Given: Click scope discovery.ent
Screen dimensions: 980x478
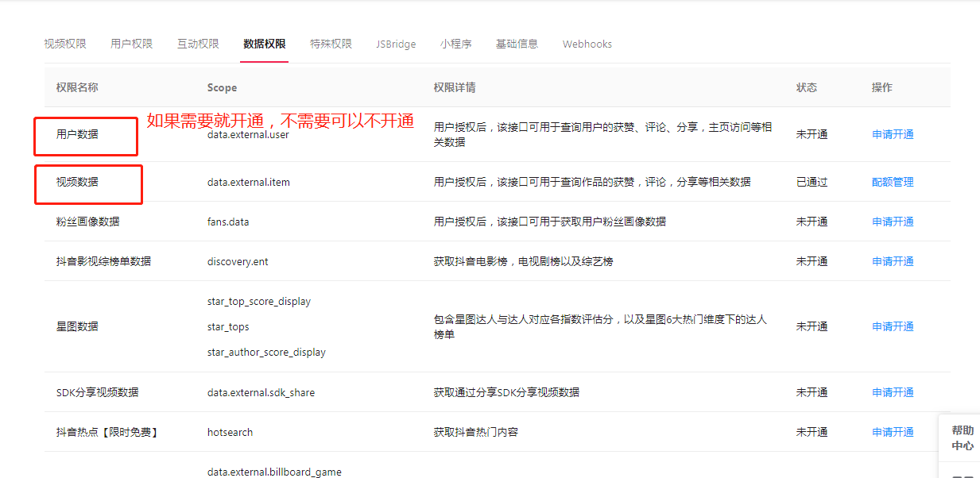Looking at the screenshot, I should click(x=238, y=261).
